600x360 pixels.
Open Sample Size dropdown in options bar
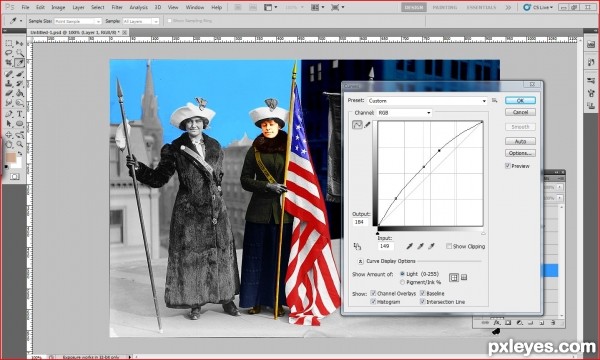click(78, 21)
